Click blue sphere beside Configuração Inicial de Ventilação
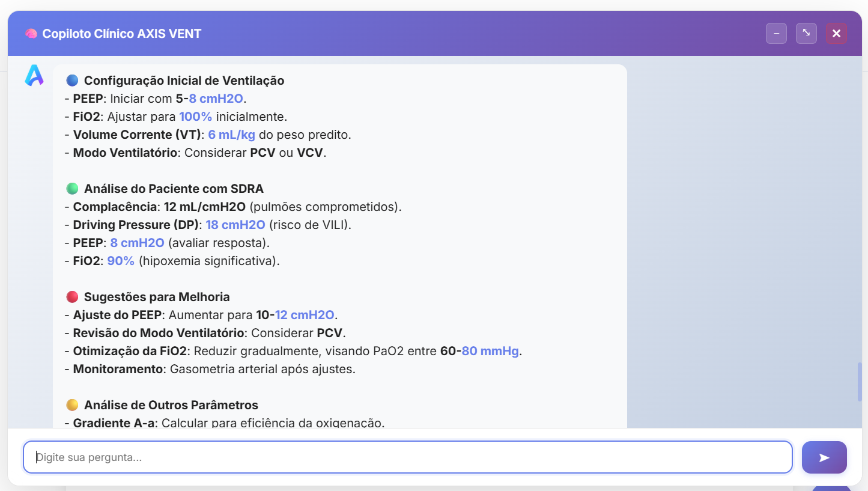Image resolution: width=868 pixels, height=491 pixels. click(73, 81)
